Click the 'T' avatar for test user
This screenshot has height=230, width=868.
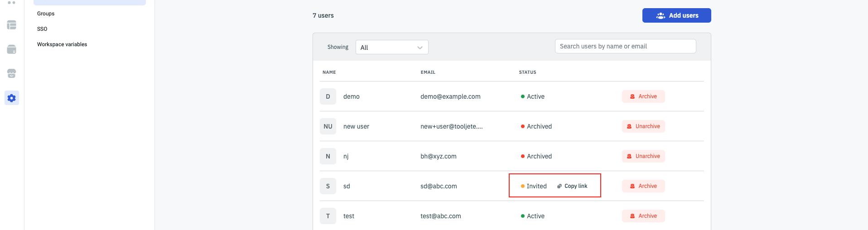click(328, 216)
